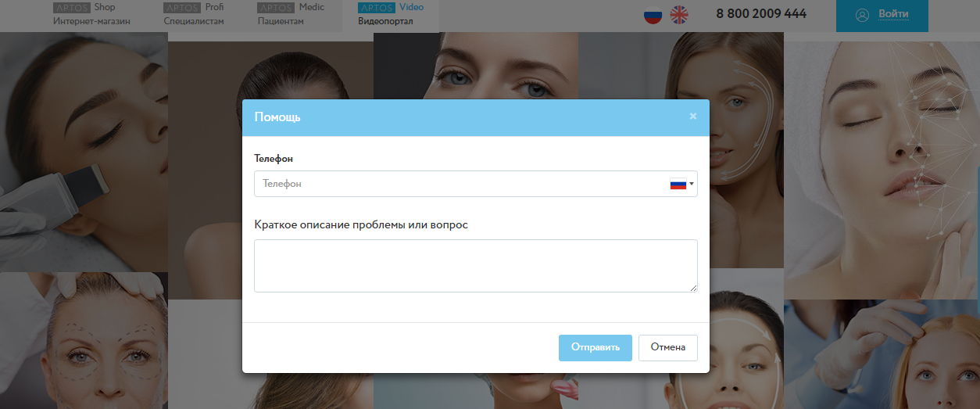
Task: Cancel the dialog with Отмена
Action: click(x=668, y=348)
